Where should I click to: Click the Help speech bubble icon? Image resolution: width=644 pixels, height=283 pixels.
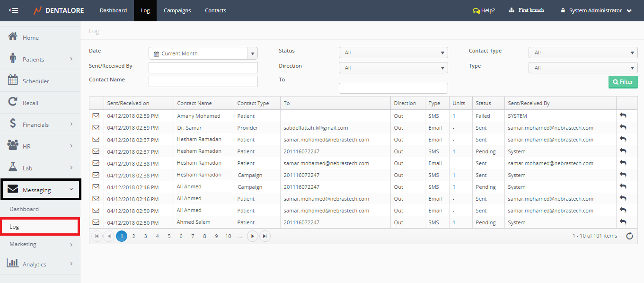tap(476, 10)
